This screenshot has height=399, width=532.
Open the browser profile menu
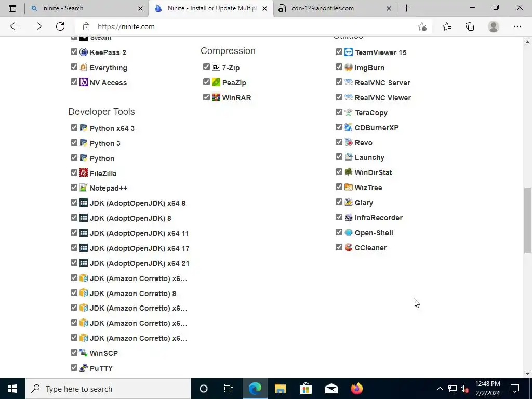[x=494, y=26]
